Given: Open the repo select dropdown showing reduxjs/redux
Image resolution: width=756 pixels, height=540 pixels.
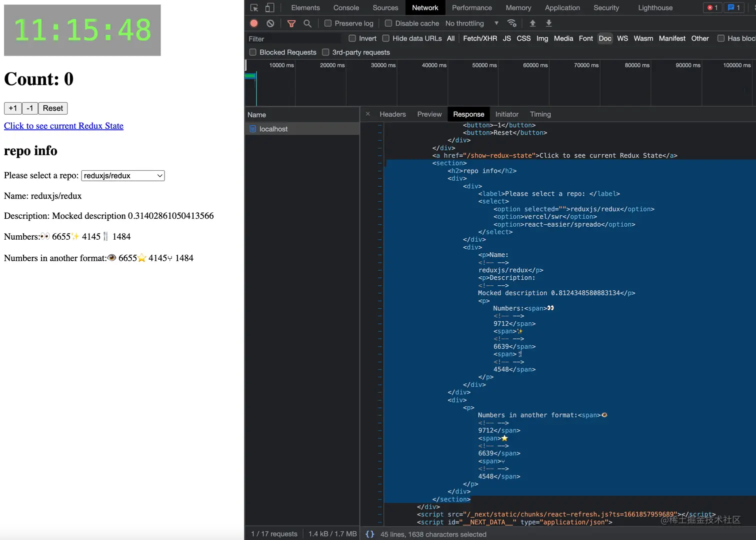Looking at the screenshot, I should (123, 176).
